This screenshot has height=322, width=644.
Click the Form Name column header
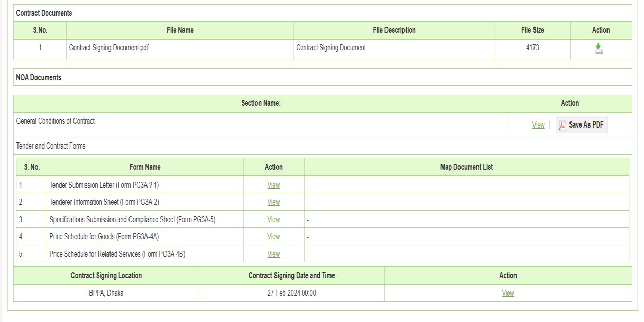click(145, 167)
